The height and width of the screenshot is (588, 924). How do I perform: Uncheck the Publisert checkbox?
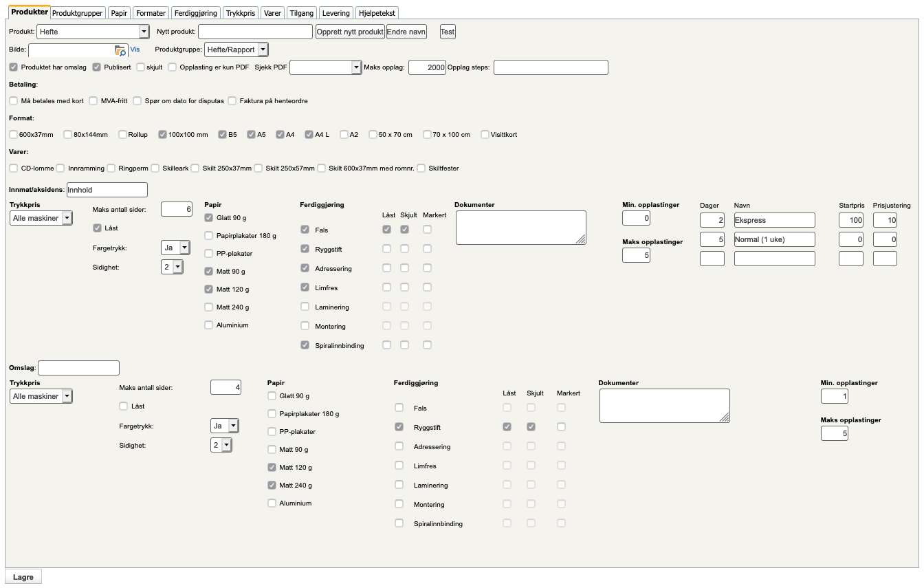tap(97, 67)
